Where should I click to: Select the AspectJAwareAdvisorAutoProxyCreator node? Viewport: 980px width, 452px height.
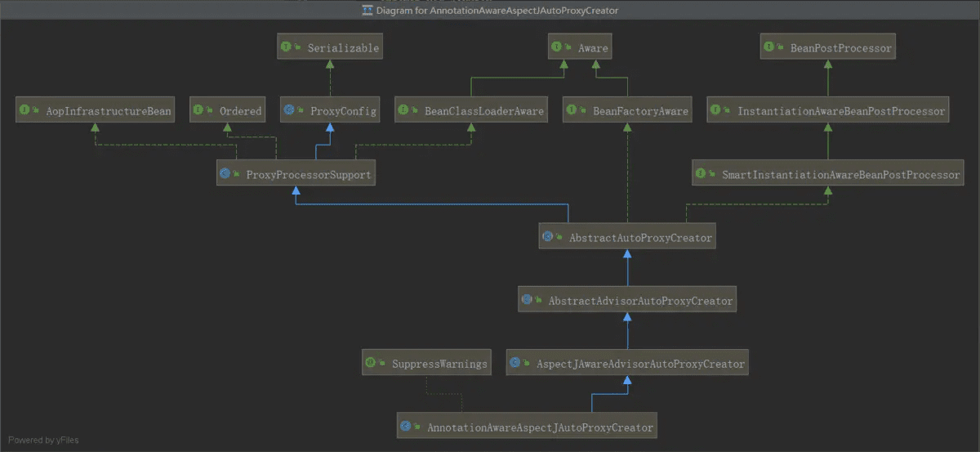tap(627, 363)
